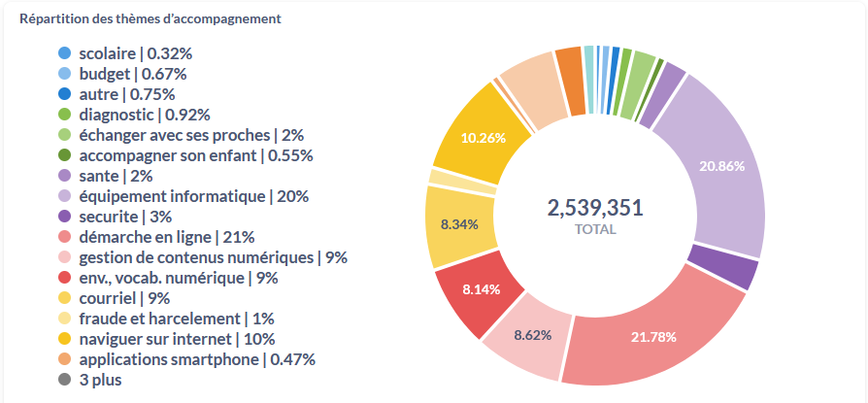Viewport: 868px width, 403px height.
Task: Toggle équipement informatique legend entry
Action: pyautogui.click(x=193, y=196)
